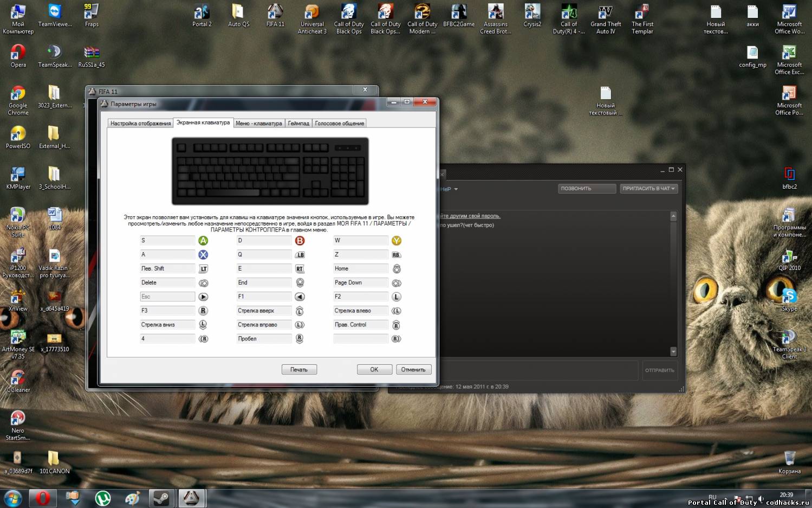Open the Корзина recycle bin
This screenshot has height=508, width=812.
click(789, 462)
